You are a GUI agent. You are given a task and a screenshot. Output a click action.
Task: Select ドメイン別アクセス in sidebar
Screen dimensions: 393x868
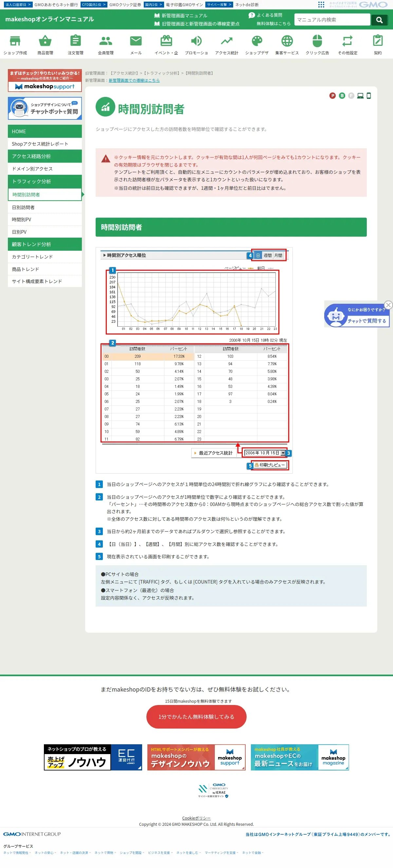(x=45, y=169)
